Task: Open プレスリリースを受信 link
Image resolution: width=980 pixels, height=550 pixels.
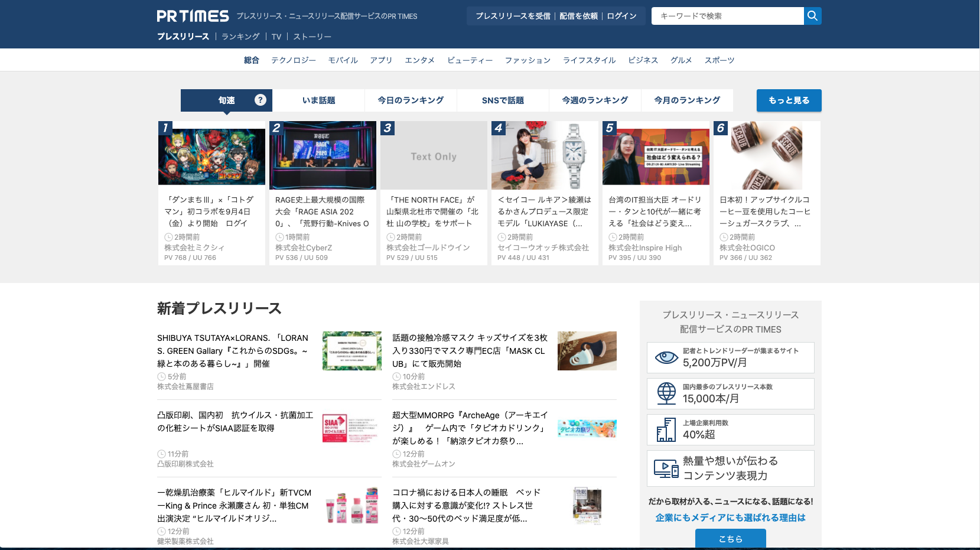Action: pos(513,16)
